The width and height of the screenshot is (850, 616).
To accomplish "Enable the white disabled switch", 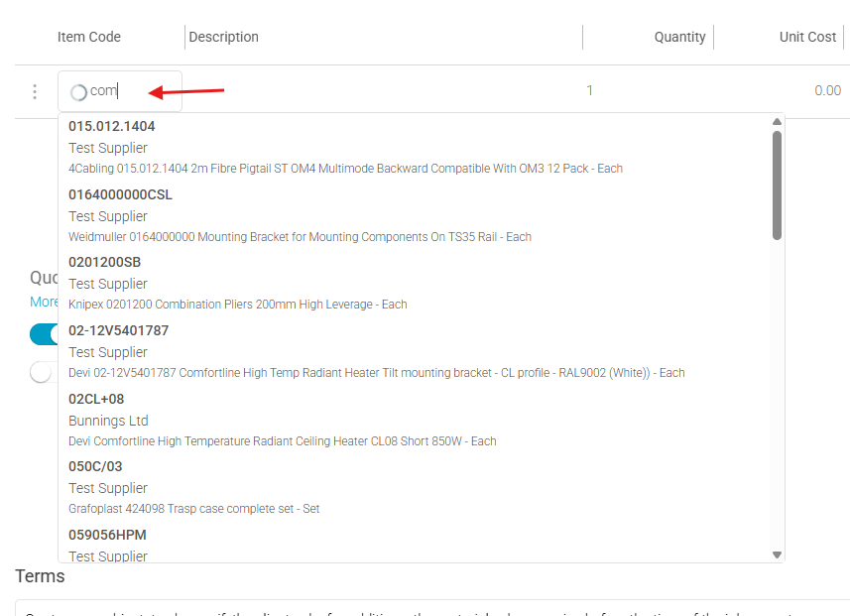I will 43,372.
